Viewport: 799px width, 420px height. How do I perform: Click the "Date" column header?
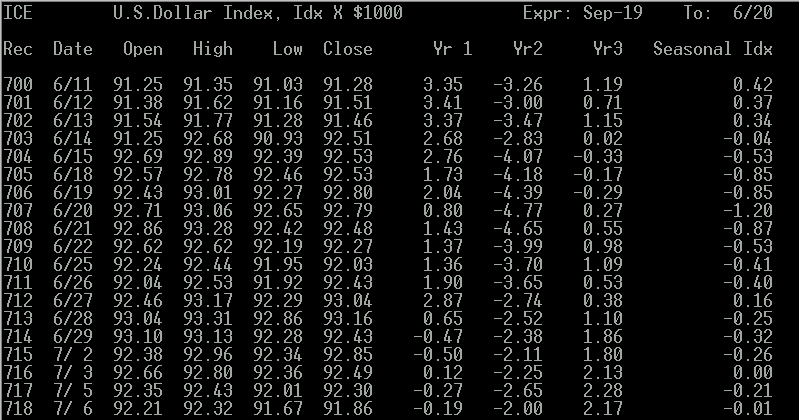pyautogui.click(x=73, y=49)
